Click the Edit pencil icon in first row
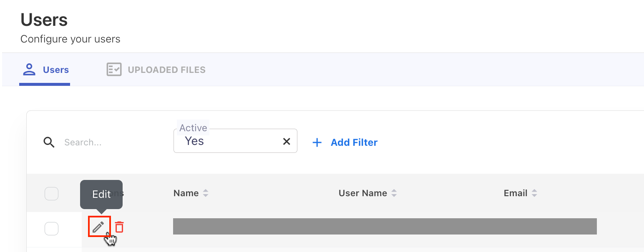The height and width of the screenshot is (252, 644). coord(98,227)
